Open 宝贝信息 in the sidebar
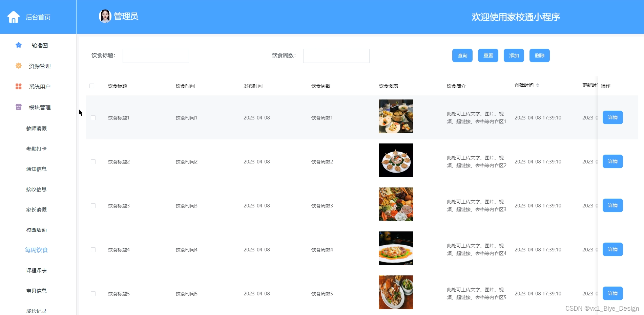This screenshot has height=315, width=644. tap(37, 291)
